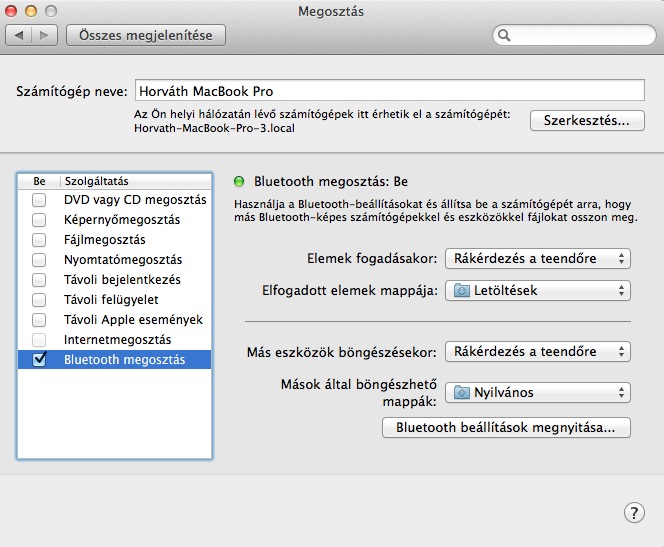Open Más eszközök böngészésekor dropdown
Viewport: 664px width, 547px height.
click(x=538, y=352)
